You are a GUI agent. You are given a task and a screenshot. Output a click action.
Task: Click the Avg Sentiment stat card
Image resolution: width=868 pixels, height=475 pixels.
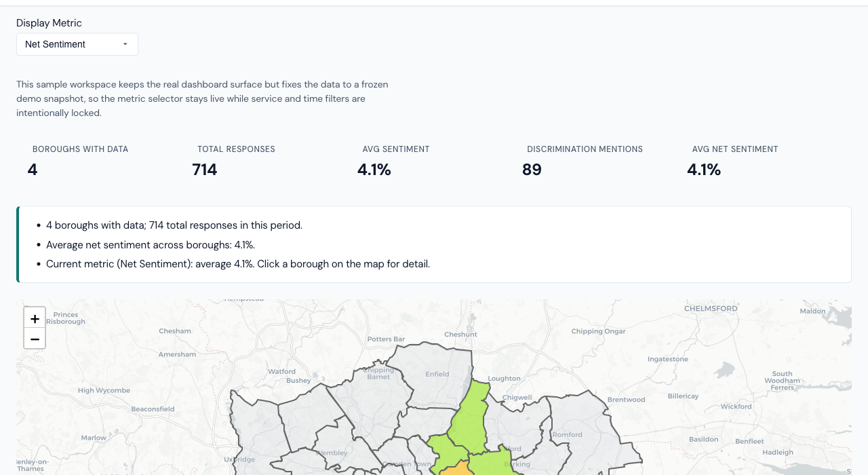[396, 161]
